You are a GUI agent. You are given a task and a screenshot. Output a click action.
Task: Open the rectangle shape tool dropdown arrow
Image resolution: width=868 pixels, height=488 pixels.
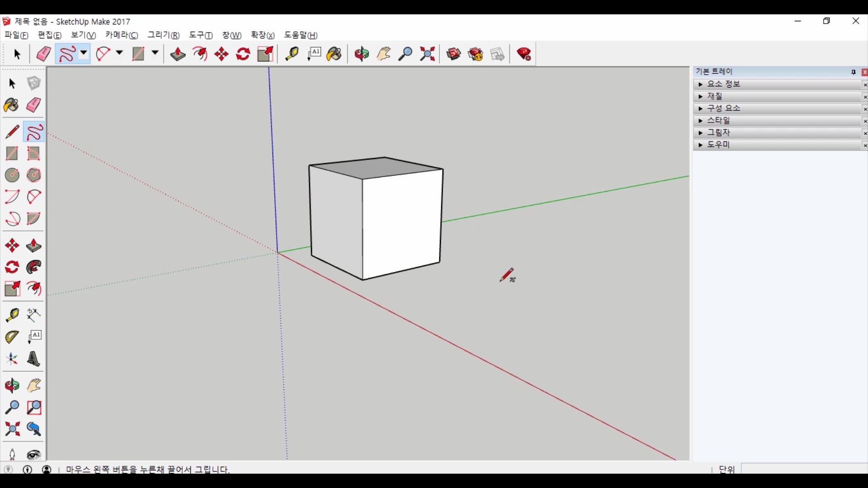click(155, 53)
